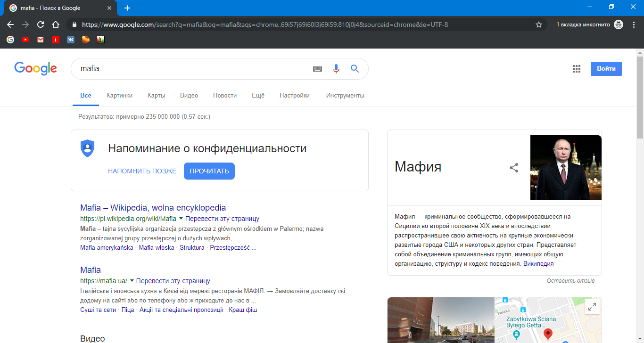Screen dimensions: 644x343
Task: Open the 'Краш фіш' sitelink
Action: tap(243, 310)
